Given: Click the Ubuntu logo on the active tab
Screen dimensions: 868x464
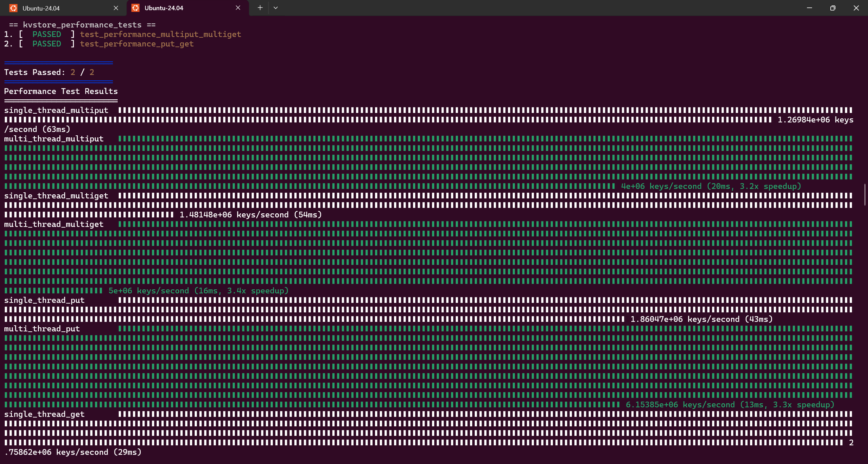Looking at the screenshot, I should 136,8.
